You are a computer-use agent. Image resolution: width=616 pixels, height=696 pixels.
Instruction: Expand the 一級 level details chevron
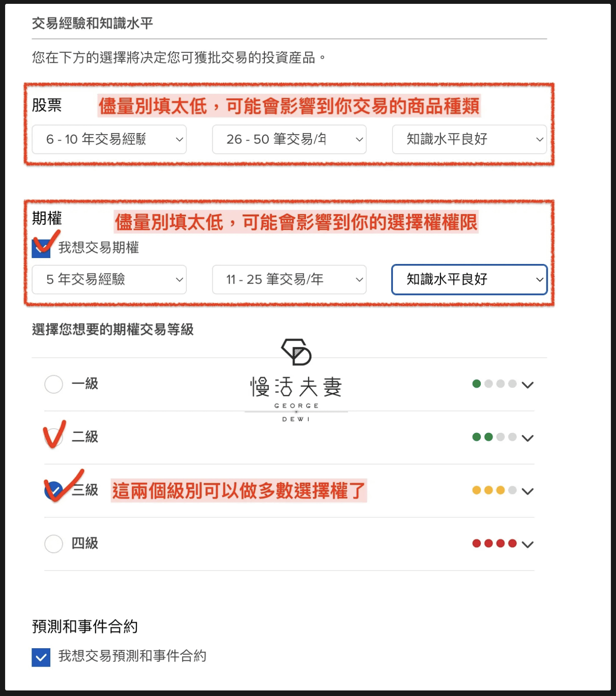(x=528, y=385)
